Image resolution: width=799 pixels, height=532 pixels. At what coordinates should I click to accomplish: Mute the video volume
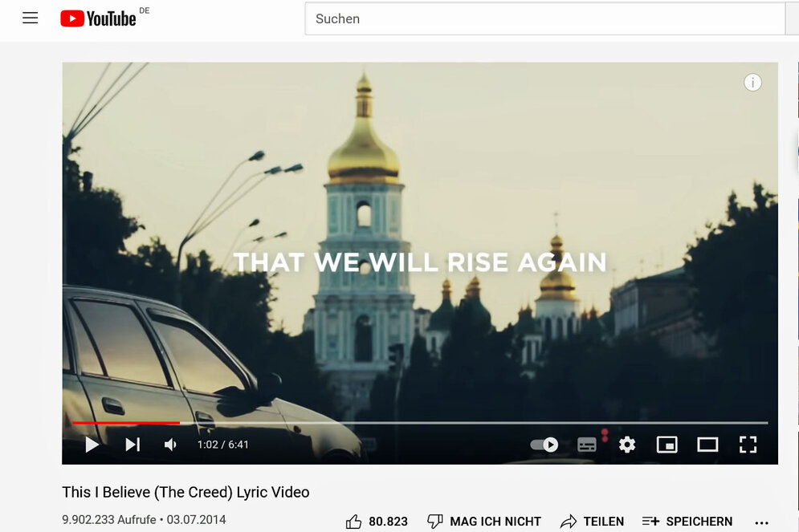170,445
